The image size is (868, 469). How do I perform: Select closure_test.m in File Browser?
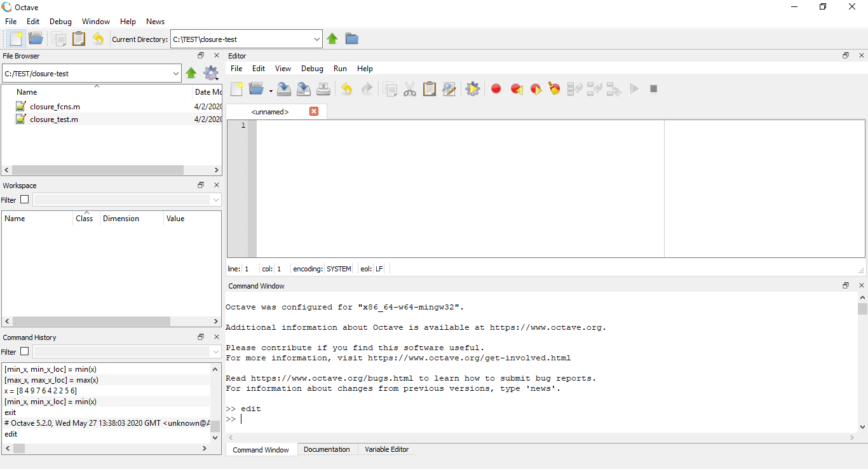[x=54, y=119]
